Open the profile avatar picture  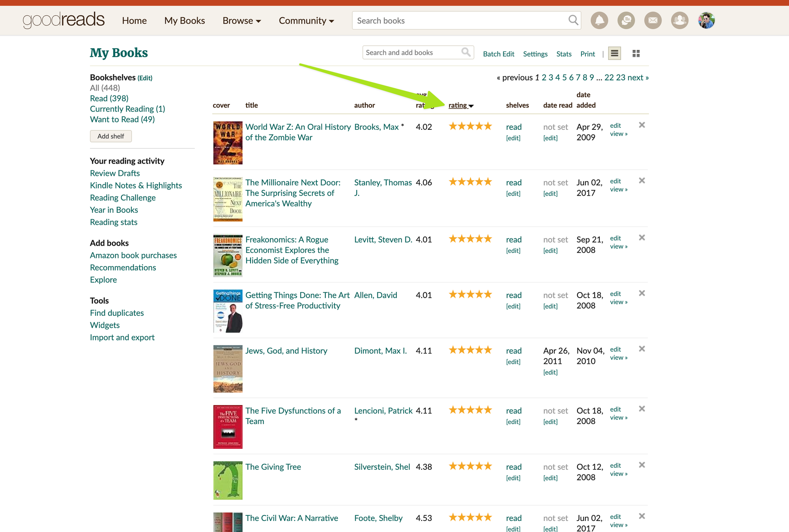[x=706, y=20]
